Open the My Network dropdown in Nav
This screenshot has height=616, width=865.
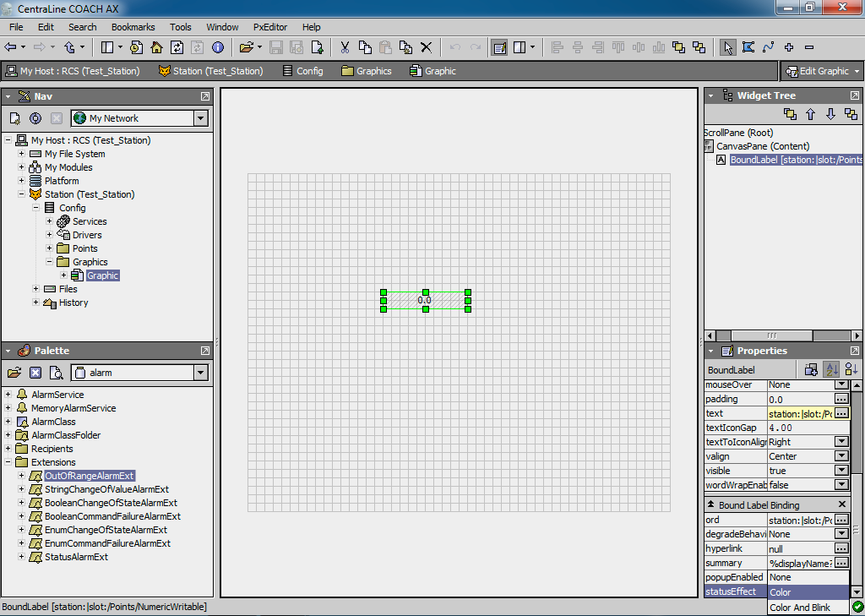(x=201, y=118)
